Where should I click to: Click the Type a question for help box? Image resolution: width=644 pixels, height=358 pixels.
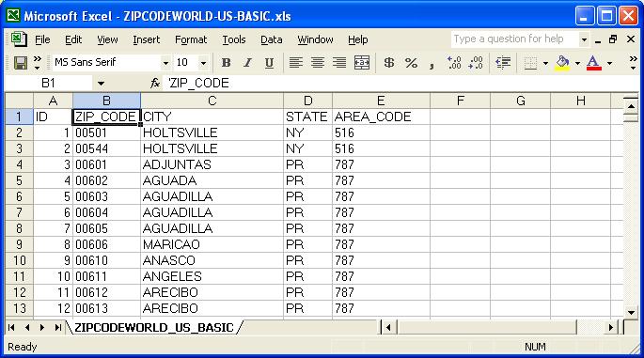pyautogui.click(x=515, y=39)
